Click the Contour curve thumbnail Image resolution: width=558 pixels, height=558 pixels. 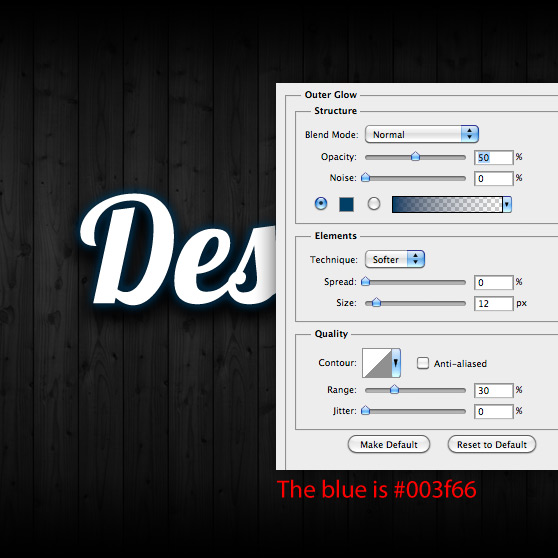tap(377, 363)
